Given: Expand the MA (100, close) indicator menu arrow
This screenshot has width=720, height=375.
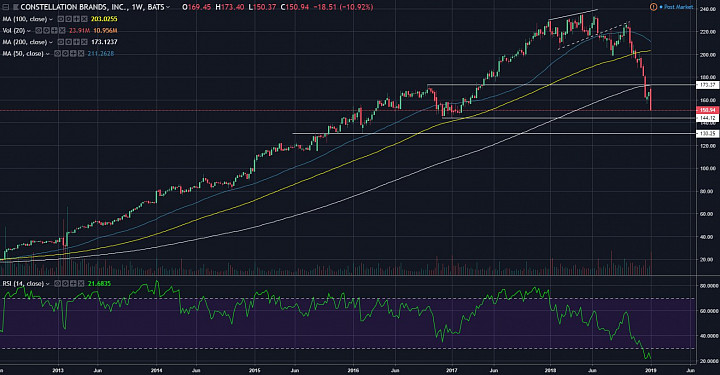Looking at the screenshot, I should point(51,19).
